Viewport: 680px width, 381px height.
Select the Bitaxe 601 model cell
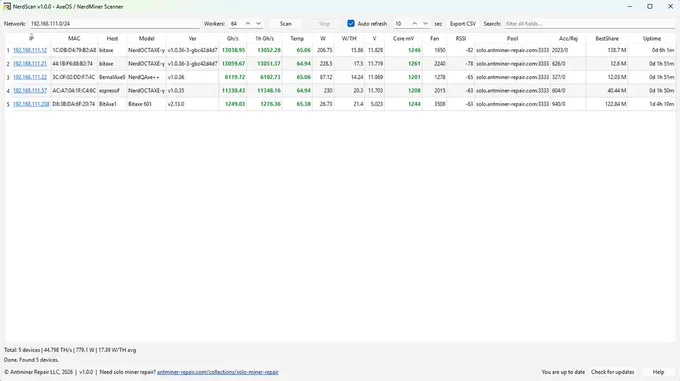click(x=147, y=104)
